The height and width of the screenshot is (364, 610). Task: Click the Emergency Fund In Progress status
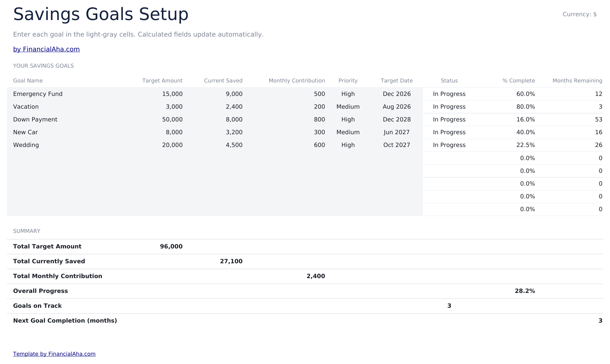point(449,94)
